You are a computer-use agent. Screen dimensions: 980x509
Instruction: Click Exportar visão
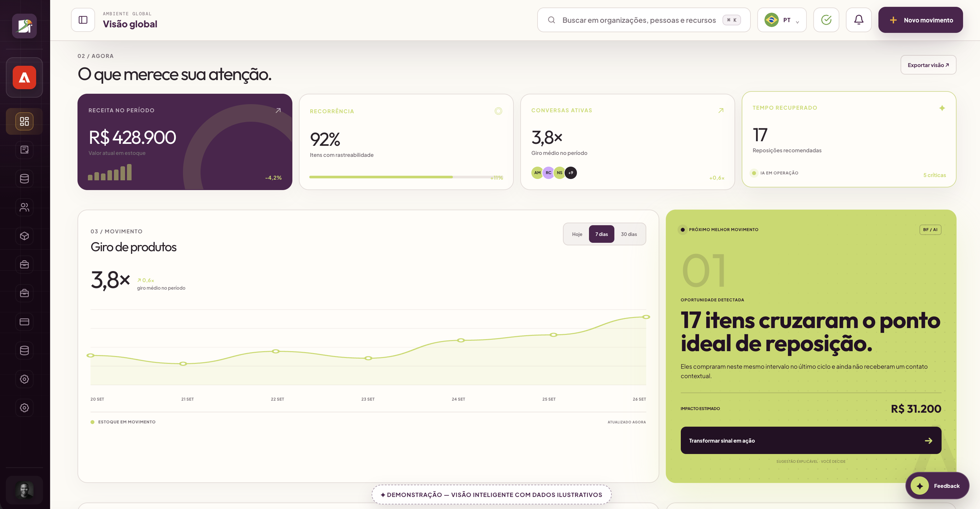click(928, 65)
